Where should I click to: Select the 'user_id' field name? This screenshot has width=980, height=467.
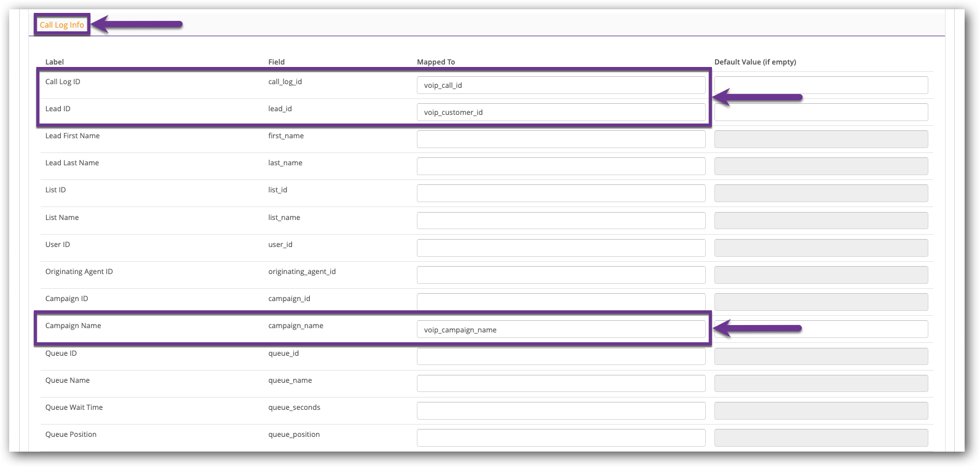point(280,245)
